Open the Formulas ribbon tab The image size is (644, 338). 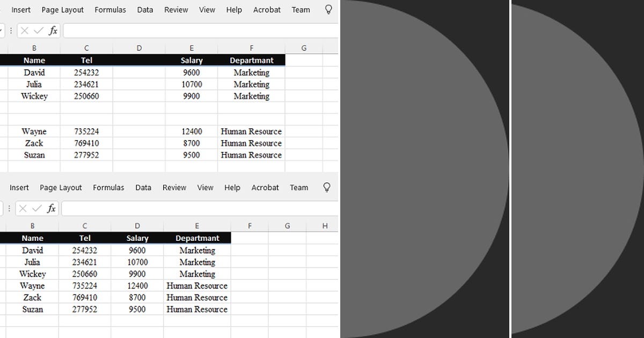(110, 9)
